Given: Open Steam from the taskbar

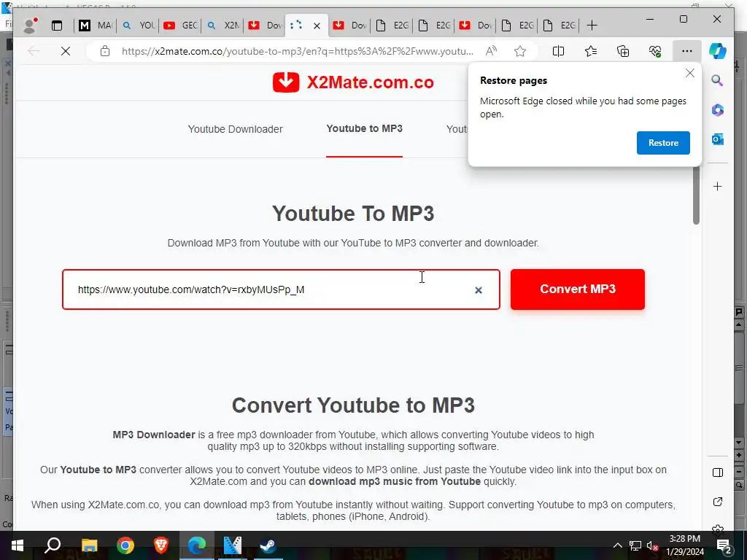Looking at the screenshot, I should 268,545.
